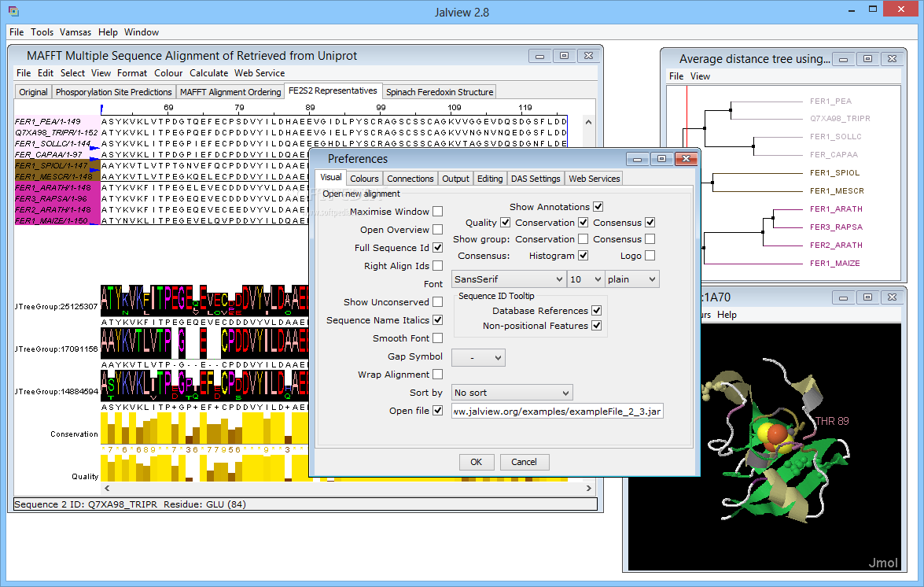Maximize the MAFFT alignment internal window
924x587 pixels.
pos(564,56)
